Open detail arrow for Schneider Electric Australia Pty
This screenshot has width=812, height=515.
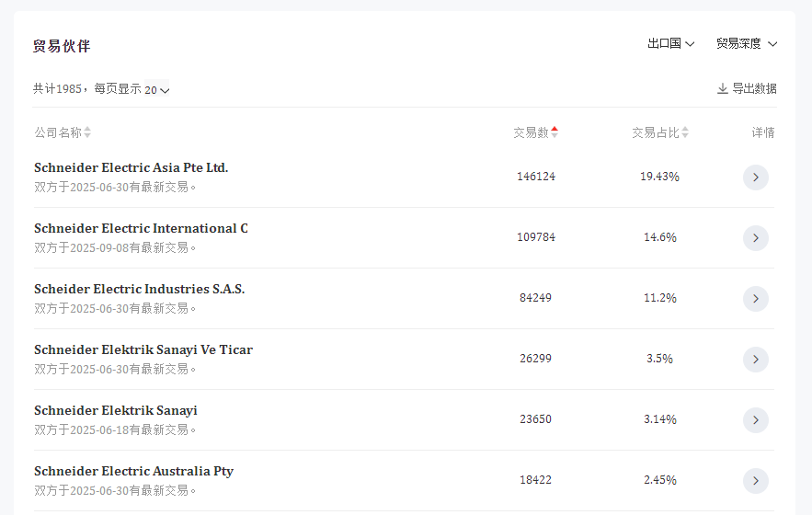click(755, 481)
